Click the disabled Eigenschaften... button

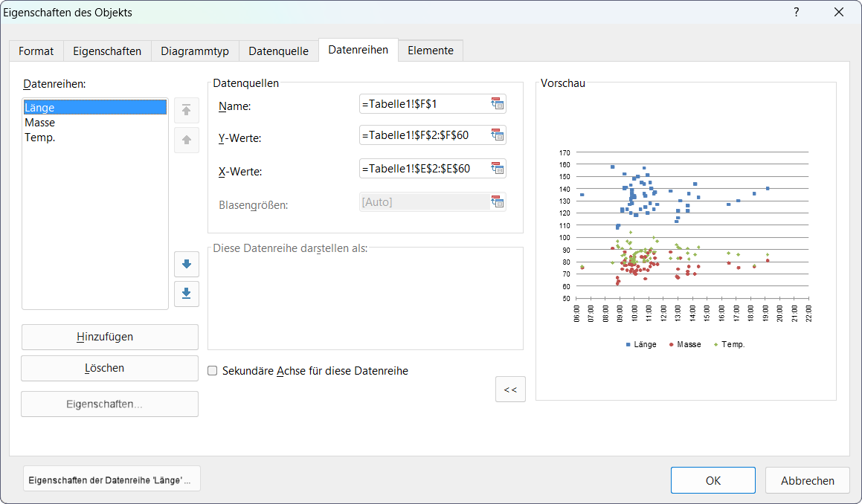coord(110,404)
